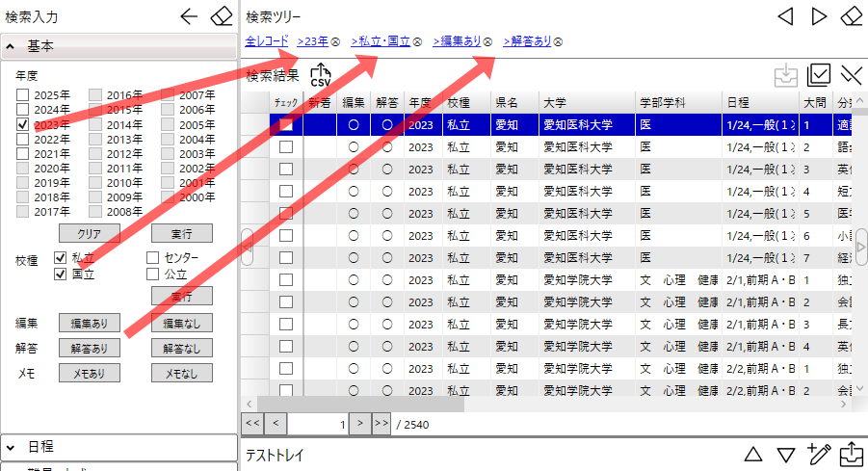Click the down triangle in テストトレイ bar
868x471 pixels.
786,455
